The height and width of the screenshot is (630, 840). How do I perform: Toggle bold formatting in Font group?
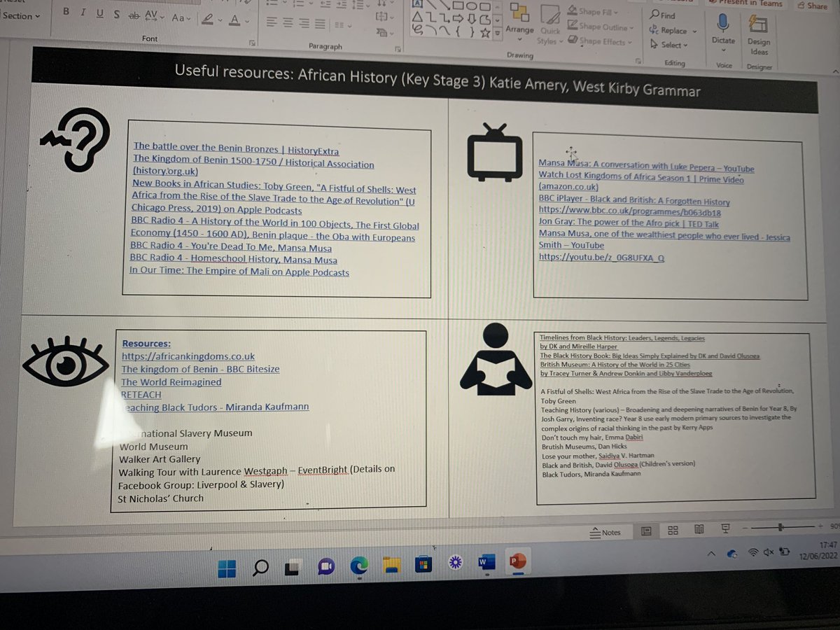pyautogui.click(x=66, y=13)
